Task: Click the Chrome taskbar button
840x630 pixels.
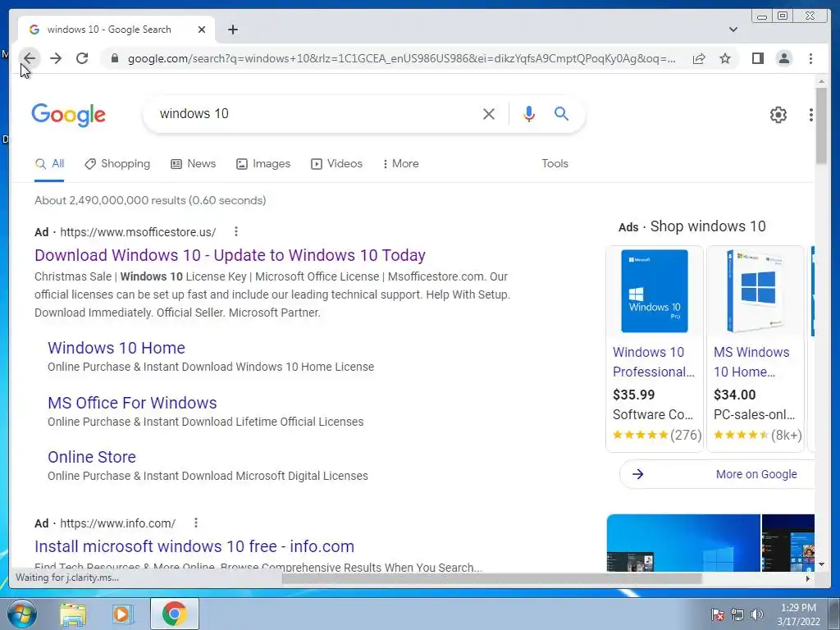Action: (x=175, y=614)
